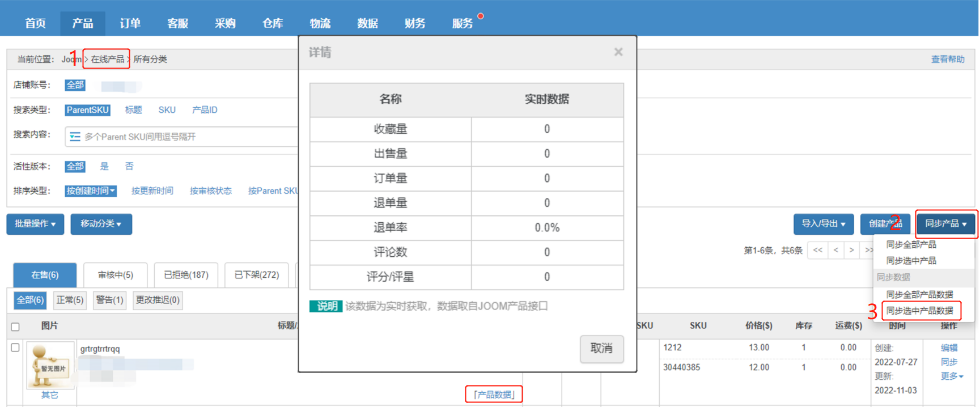The width and height of the screenshot is (980, 407).
Task: Switch to the 已拒绝(187) tab
Action: click(x=186, y=275)
